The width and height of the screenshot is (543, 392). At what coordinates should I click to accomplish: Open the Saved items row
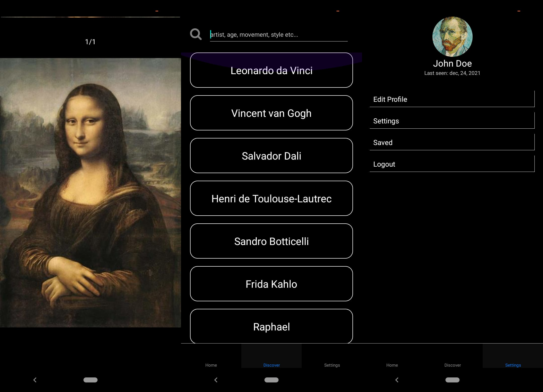[452, 142]
